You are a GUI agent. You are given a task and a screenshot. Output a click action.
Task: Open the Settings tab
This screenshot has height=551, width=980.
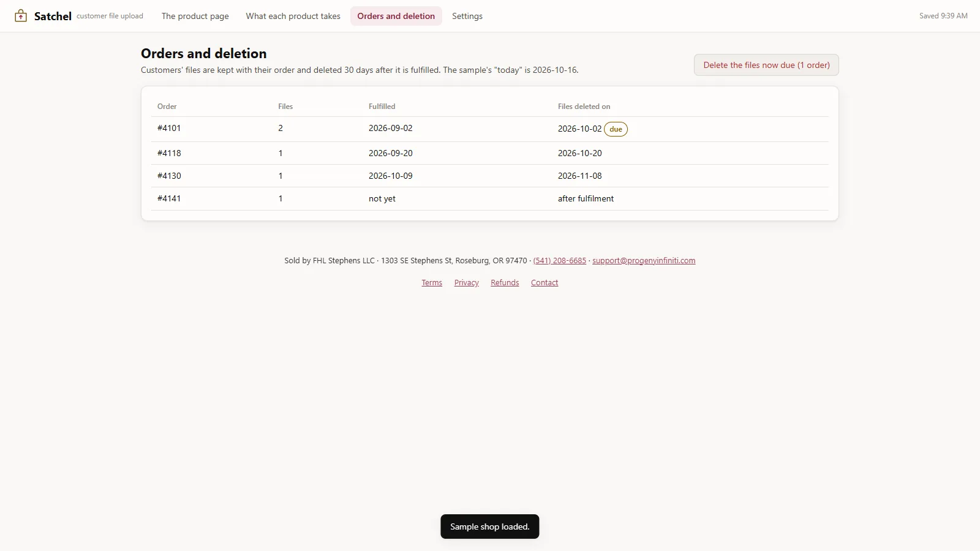(467, 16)
